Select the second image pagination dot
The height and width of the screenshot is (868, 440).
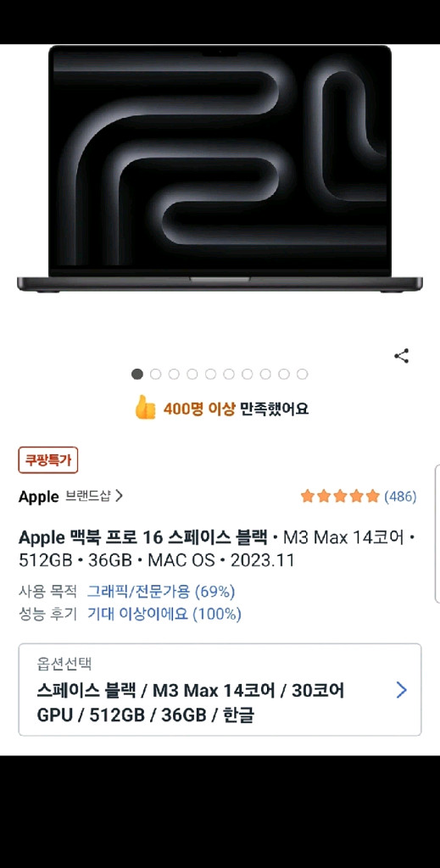[155, 374]
